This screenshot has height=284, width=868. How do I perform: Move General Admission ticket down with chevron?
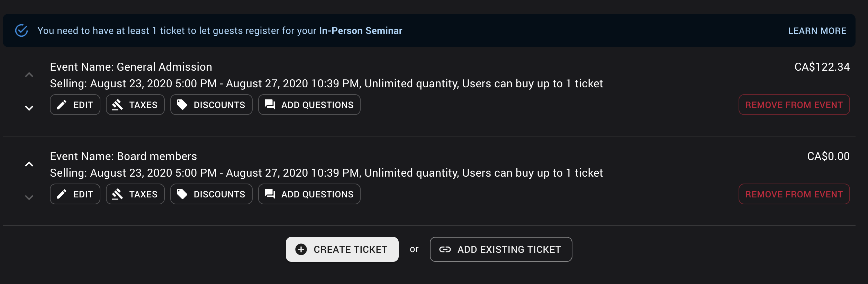click(29, 108)
